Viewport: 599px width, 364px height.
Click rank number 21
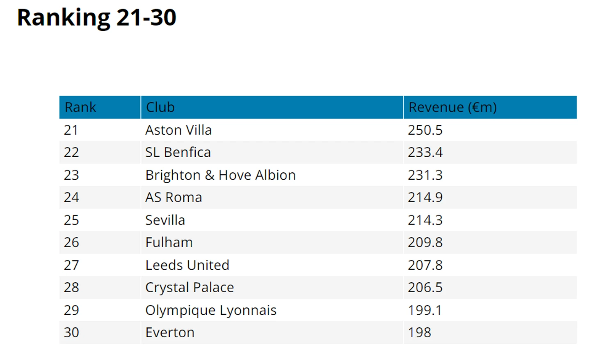pyautogui.click(x=71, y=130)
